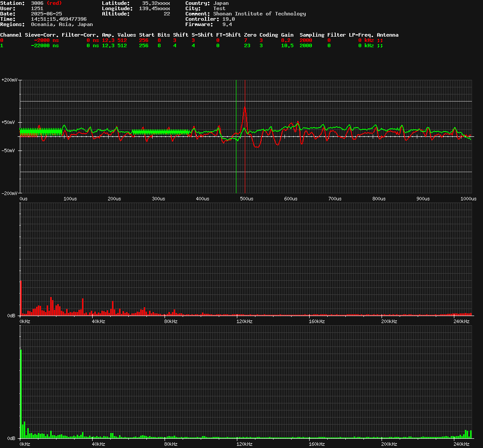
Task: Click the comment Shonan Institute of Technology
Action: tap(259, 14)
